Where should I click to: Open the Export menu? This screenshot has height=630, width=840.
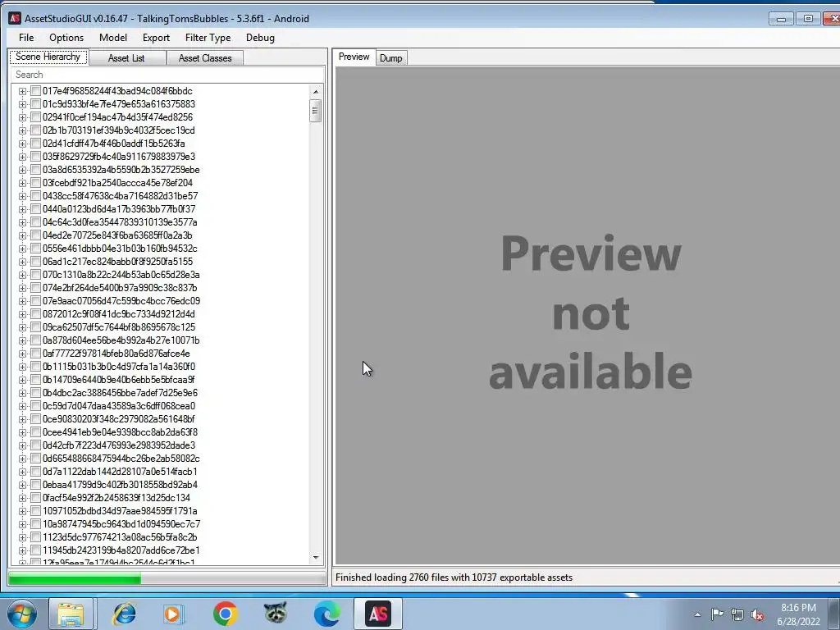pos(156,38)
